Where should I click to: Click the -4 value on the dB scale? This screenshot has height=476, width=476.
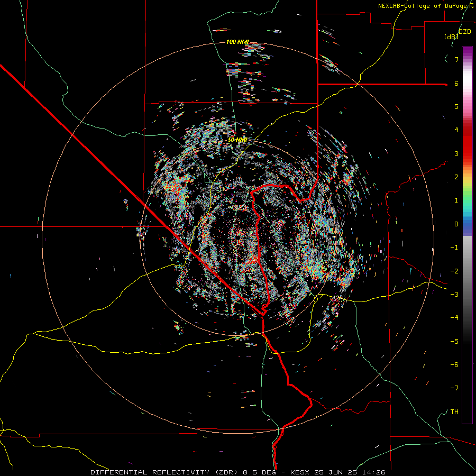(454, 318)
